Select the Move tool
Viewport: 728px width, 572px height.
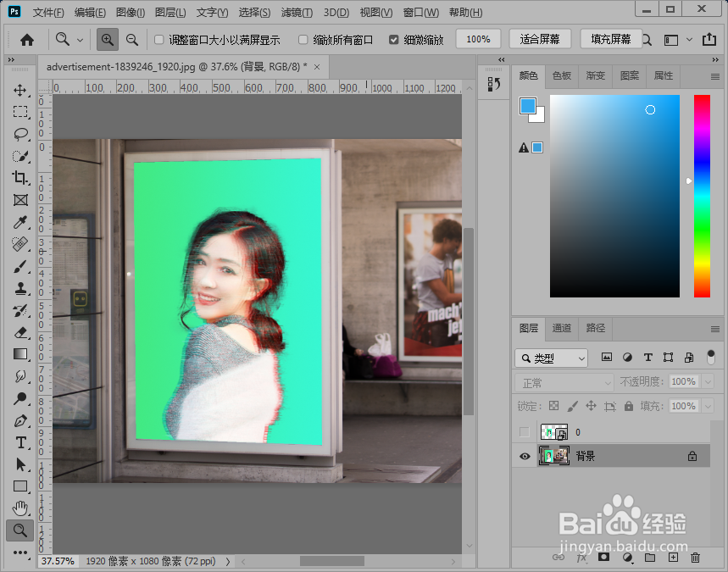point(20,90)
